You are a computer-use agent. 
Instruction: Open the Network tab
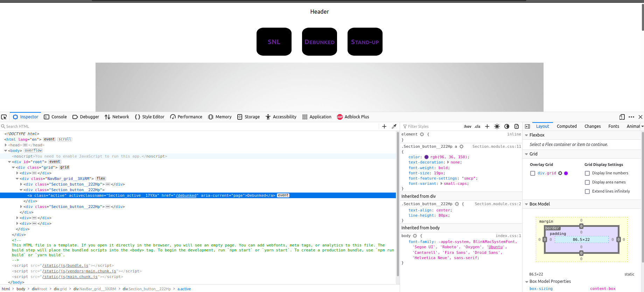(117, 117)
